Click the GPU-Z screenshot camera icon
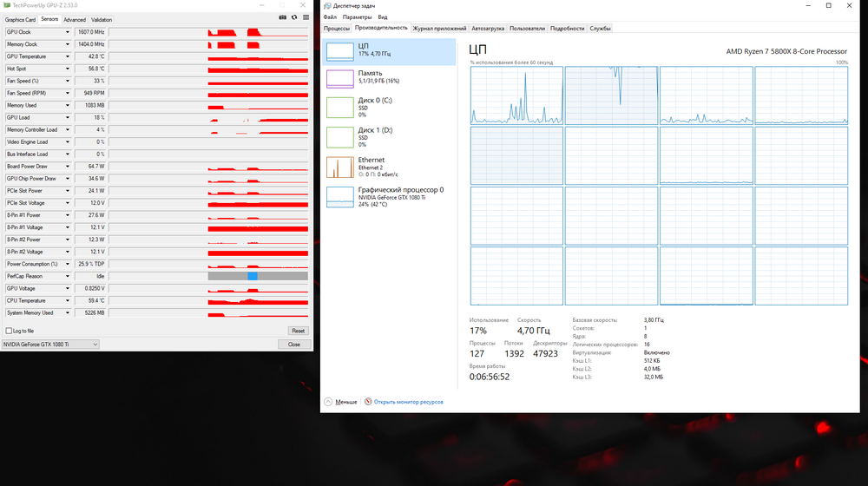Image resolution: width=868 pixels, height=486 pixels. [x=282, y=17]
